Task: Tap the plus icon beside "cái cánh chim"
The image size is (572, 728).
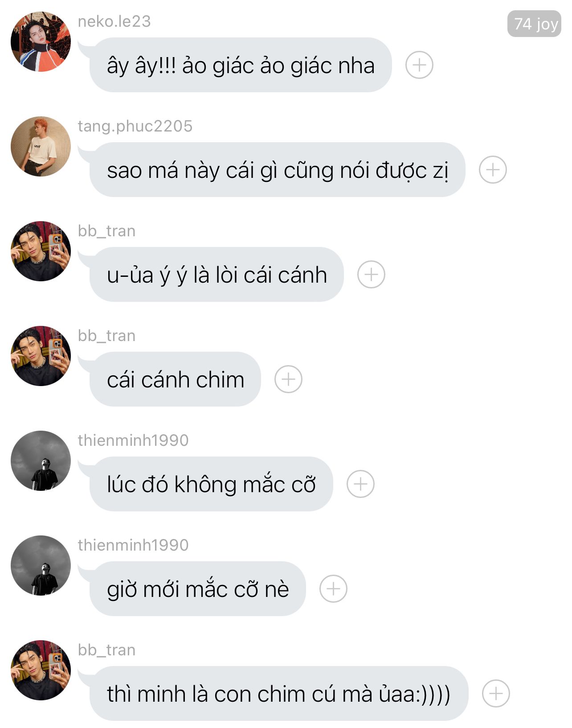Action: pyautogui.click(x=288, y=379)
